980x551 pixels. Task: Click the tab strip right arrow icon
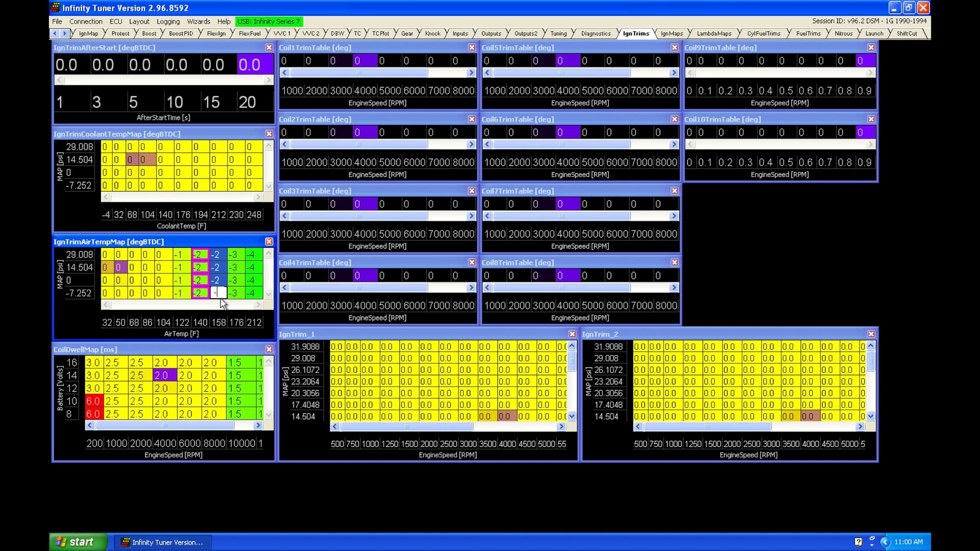[64, 34]
